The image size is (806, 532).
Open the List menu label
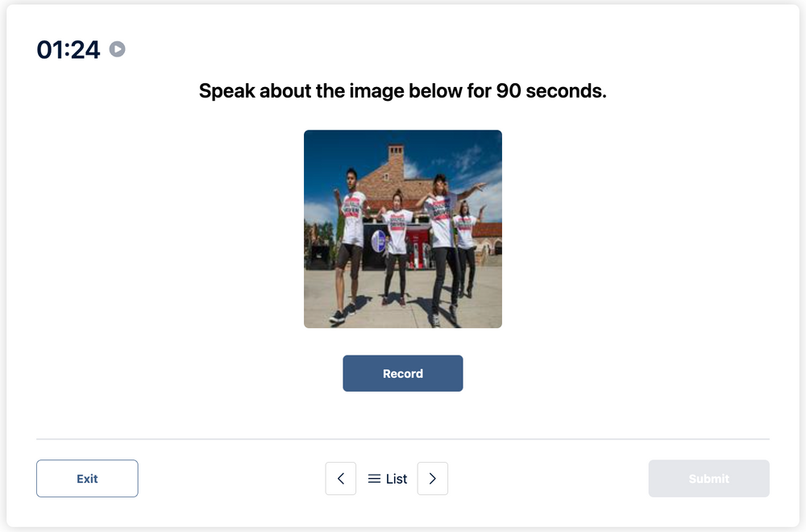[397, 479]
